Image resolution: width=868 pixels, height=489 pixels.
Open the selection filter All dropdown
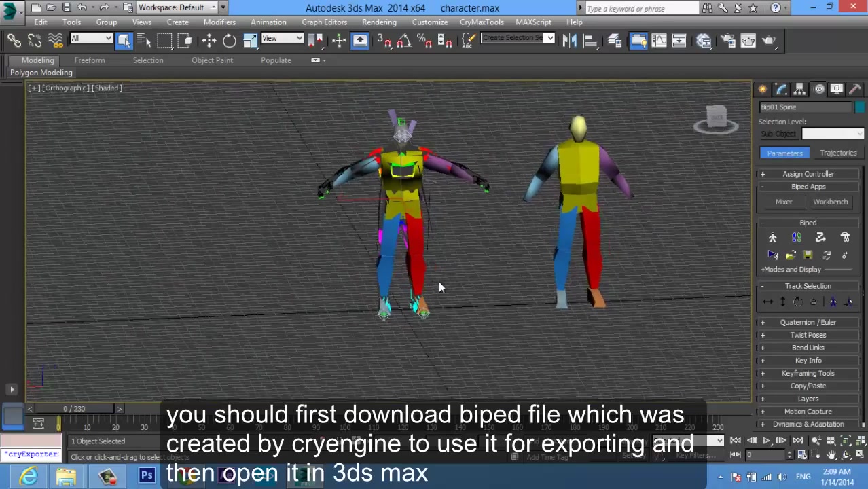[90, 39]
